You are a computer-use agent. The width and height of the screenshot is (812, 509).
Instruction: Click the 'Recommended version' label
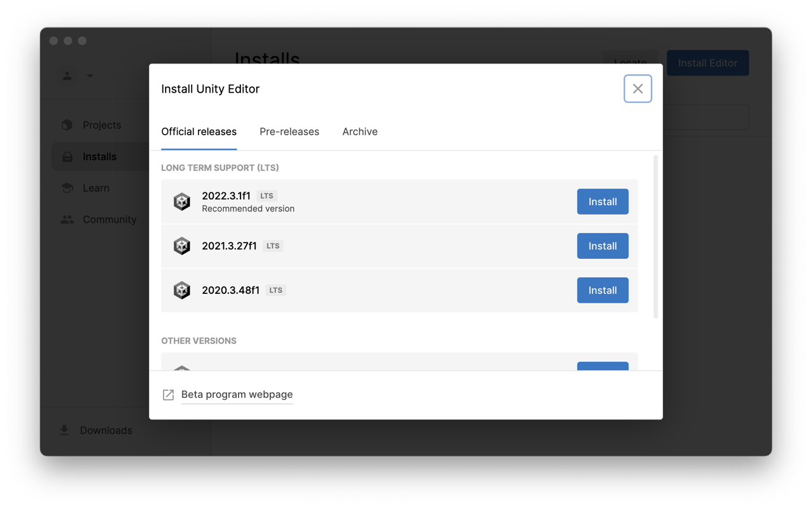click(x=248, y=209)
